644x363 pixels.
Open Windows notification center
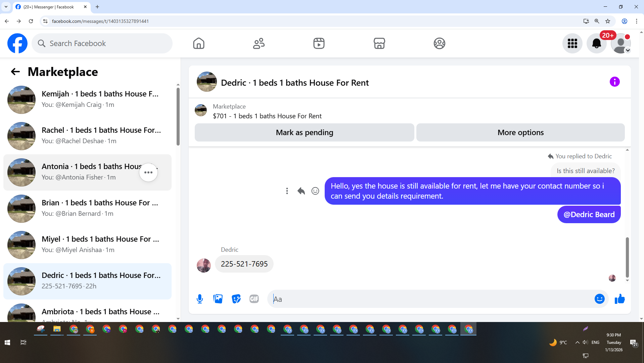tap(634, 343)
